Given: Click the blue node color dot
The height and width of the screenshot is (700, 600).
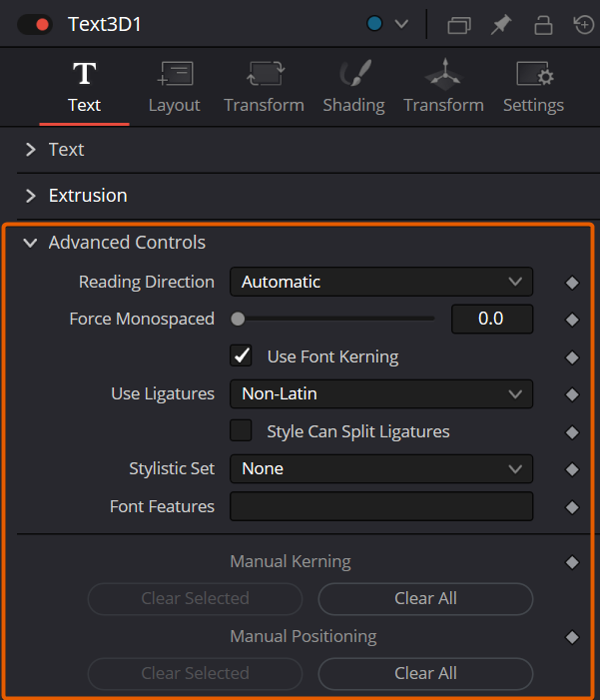Looking at the screenshot, I should (x=374, y=24).
